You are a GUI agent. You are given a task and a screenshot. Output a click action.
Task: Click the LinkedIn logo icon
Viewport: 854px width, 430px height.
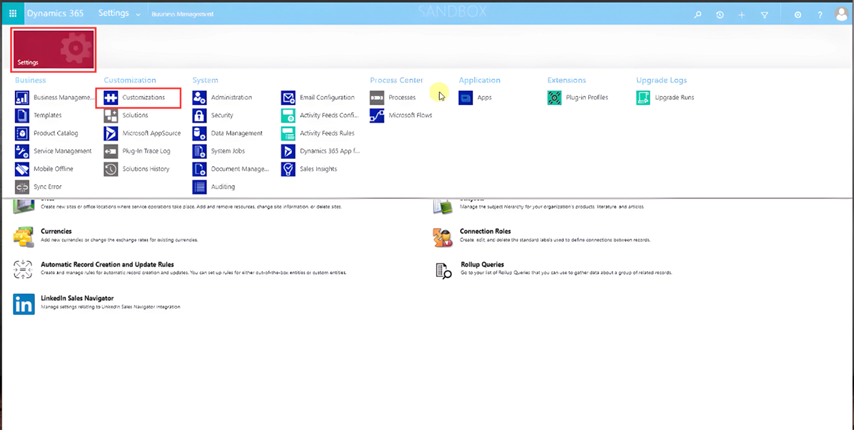coord(24,304)
